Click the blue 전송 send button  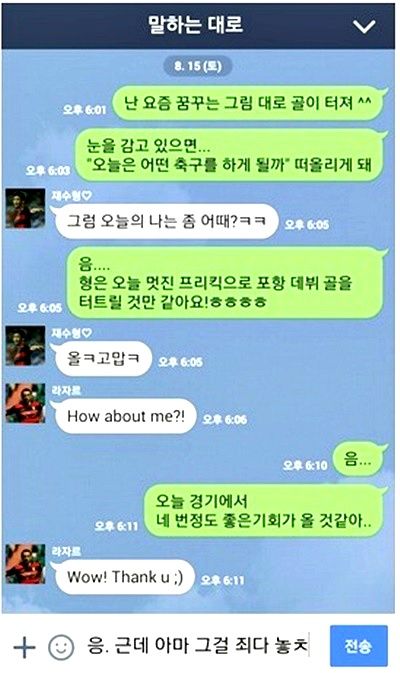(x=358, y=646)
